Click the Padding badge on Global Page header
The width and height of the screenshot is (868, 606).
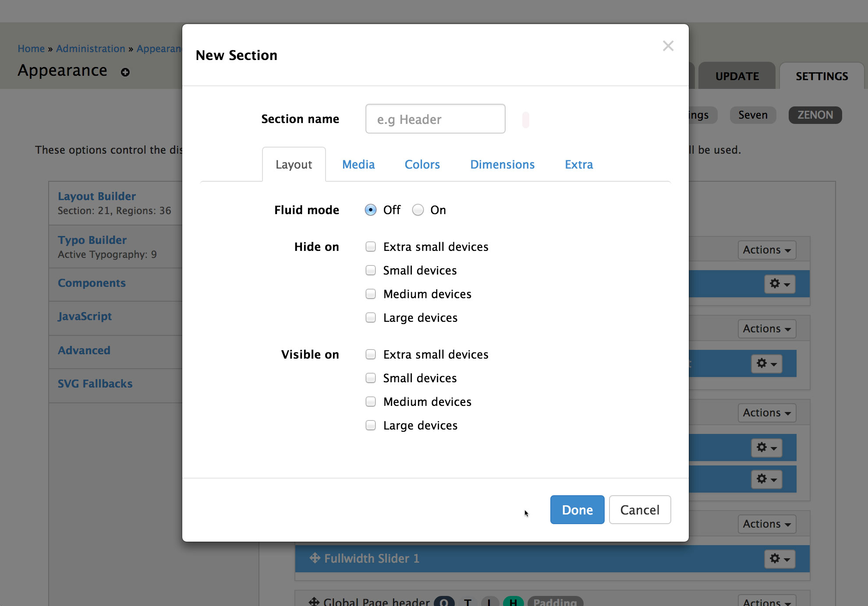555,602
